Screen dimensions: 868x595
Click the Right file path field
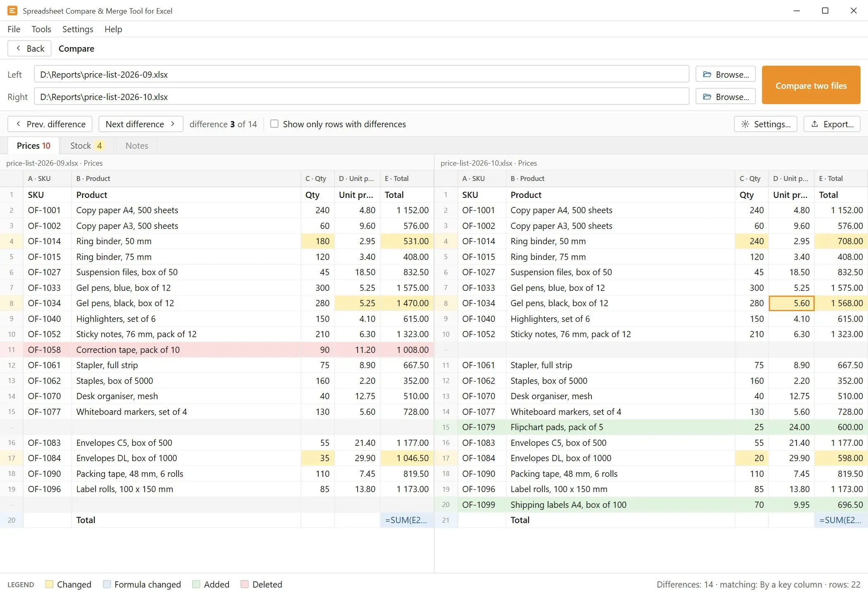click(362, 97)
